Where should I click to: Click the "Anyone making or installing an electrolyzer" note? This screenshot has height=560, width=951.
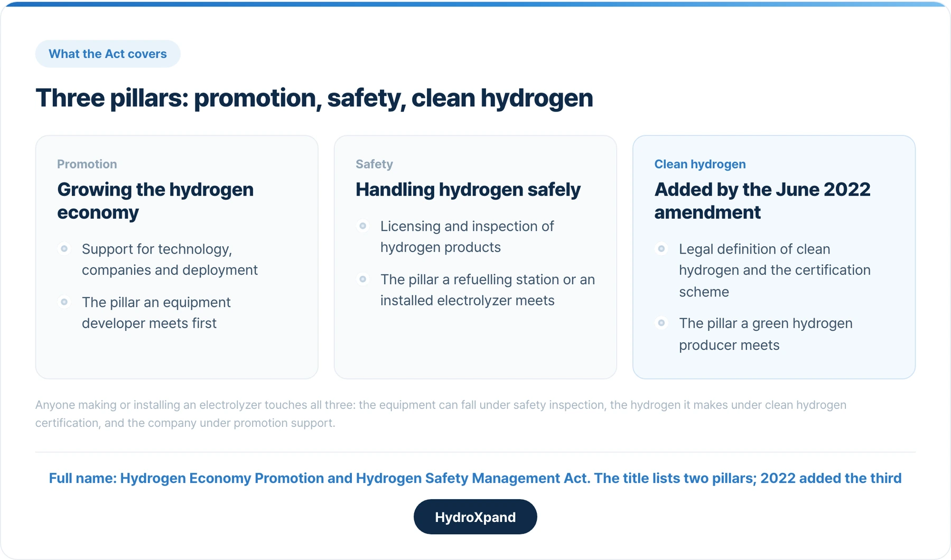(441, 414)
